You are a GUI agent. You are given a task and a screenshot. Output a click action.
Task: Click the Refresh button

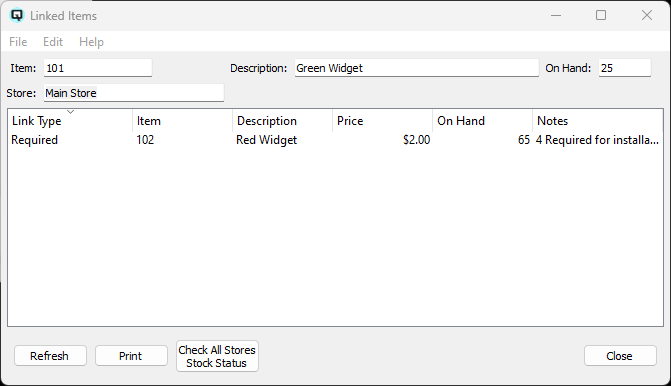tap(50, 356)
